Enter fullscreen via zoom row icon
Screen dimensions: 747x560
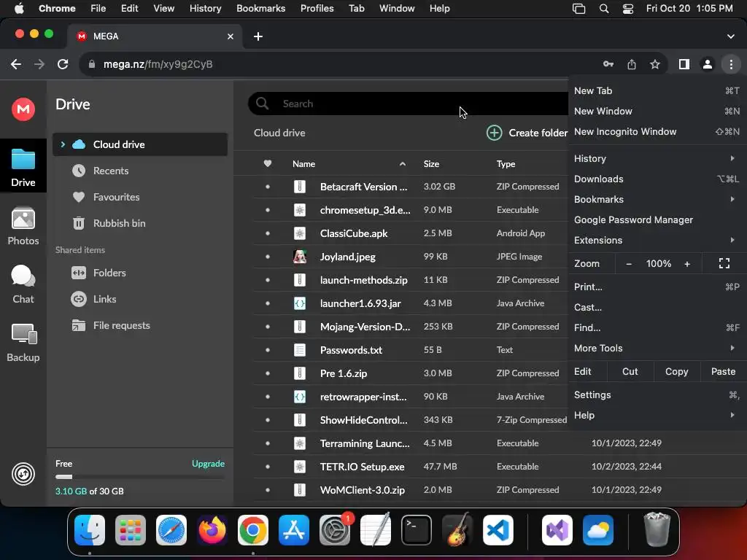click(x=724, y=263)
